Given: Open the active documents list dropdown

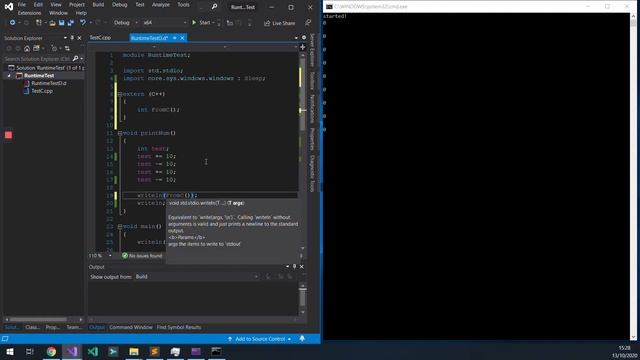Looking at the screenshot, I should 296,38.
